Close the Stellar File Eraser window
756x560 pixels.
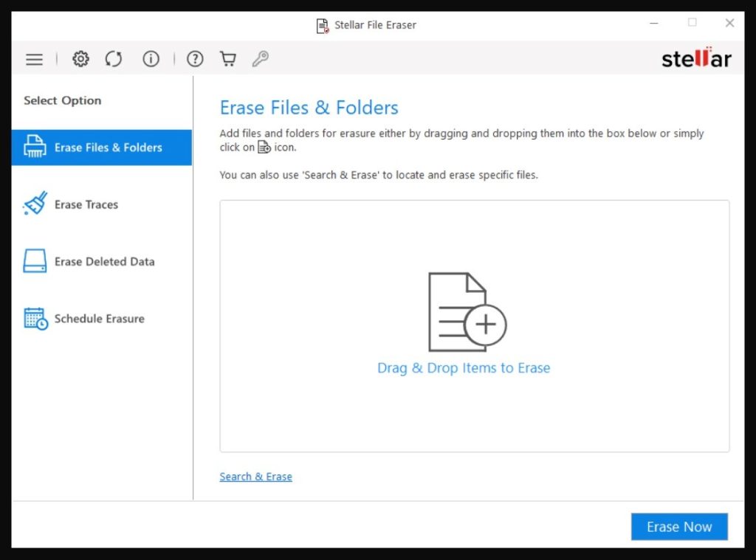[x=729, y=24]
